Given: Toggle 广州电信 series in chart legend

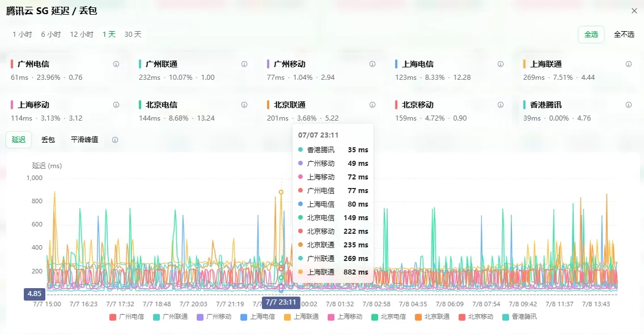Looking at the screenshot, I should click(x=127, y=317).
